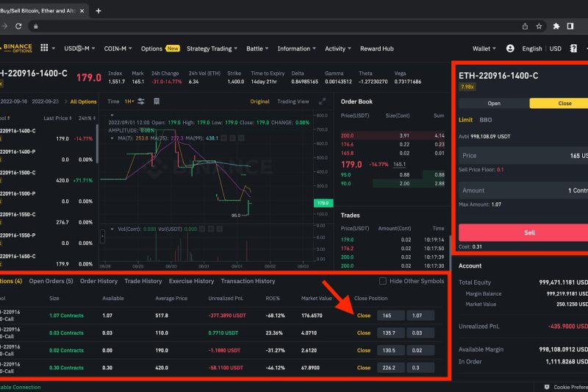Close the 0.02 Contracts position
The width and height of the screenshot is (588, 392).
[x=364, y=350]
